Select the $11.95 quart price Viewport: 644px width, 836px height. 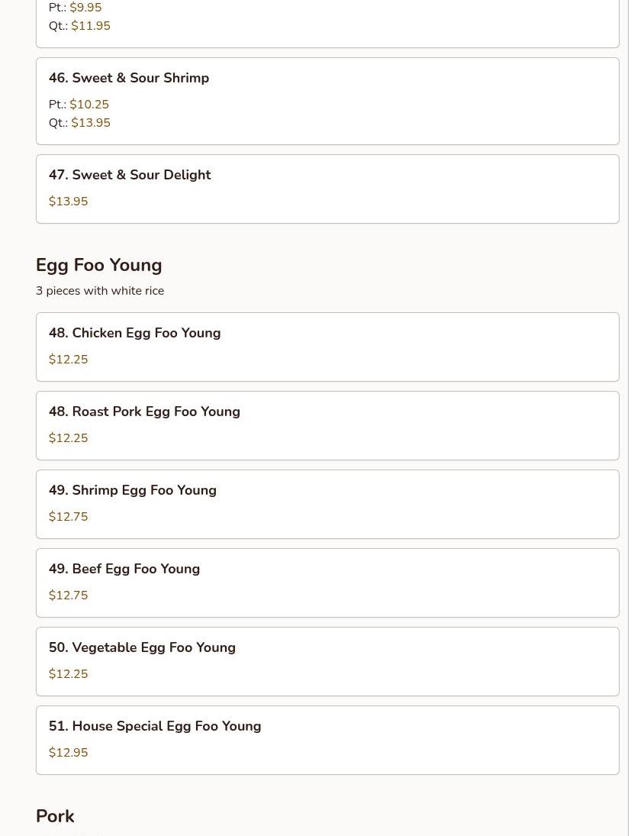[x=91, y=26]
